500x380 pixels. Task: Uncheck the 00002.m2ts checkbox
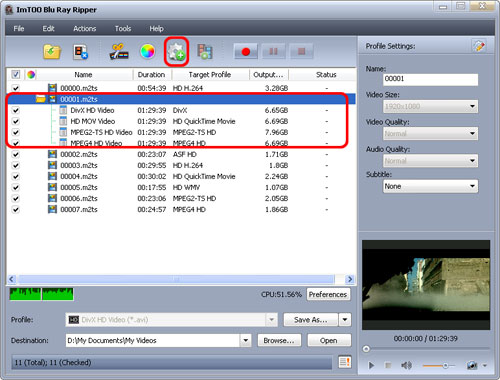coord(16,154)
